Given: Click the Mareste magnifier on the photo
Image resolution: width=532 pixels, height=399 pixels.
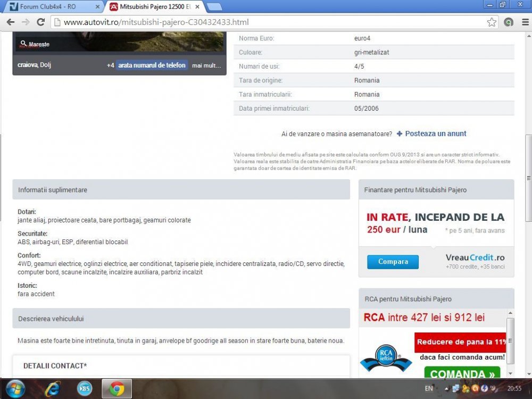Looking at the screenshot, I should click(x=23, y=44).
